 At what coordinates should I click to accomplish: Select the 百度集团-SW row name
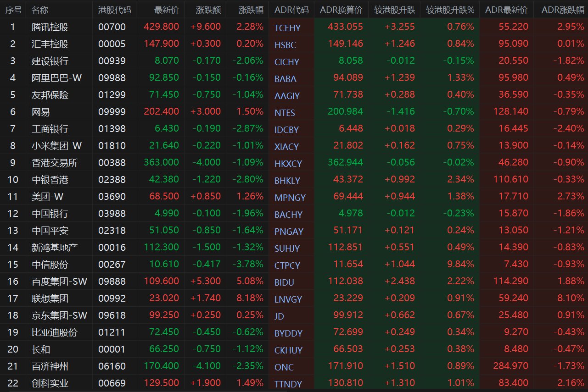(x=60, y=281)
